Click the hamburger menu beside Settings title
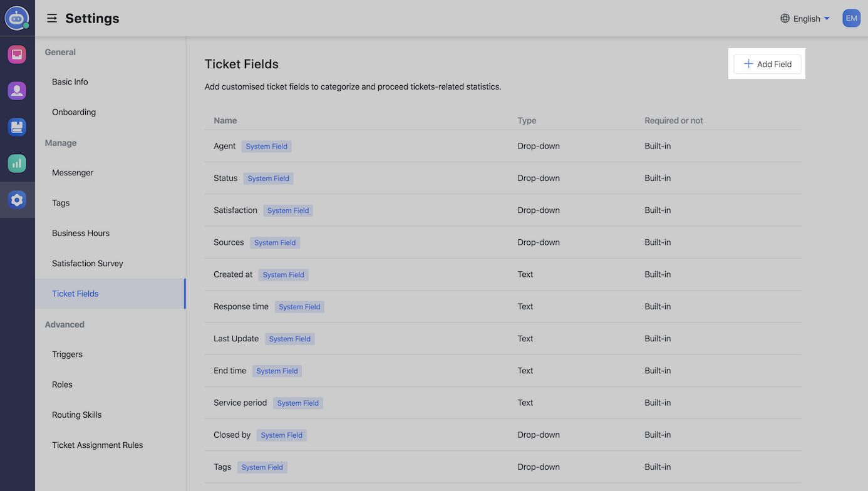 [51, 18]
